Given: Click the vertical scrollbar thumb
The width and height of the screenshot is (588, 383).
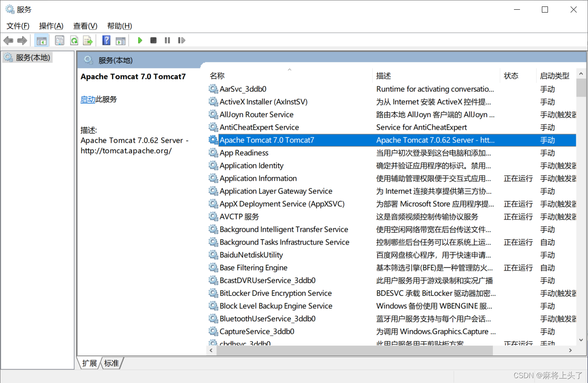Looking at the screenshot, I should click(x=581, y=88).
